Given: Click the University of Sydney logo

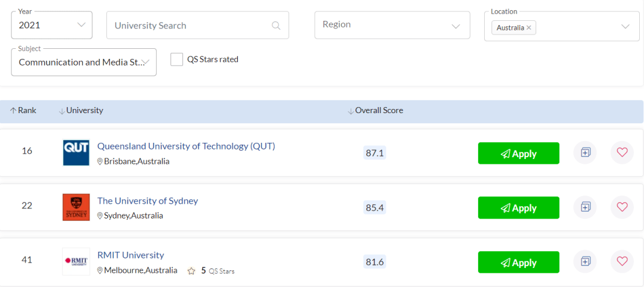Looking at the screenshot, I should [76, 207].
